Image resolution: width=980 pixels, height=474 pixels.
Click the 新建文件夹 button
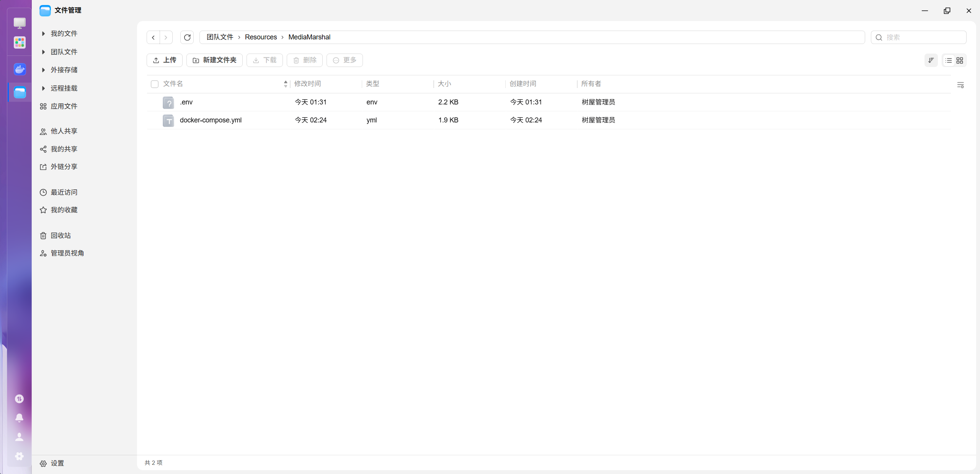click(214, 60)
